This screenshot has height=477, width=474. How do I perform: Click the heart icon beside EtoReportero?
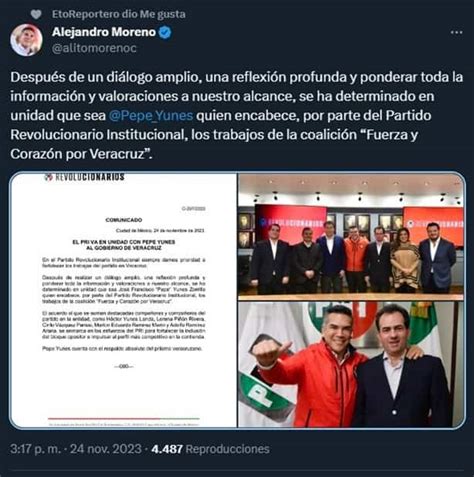point(36,14)
